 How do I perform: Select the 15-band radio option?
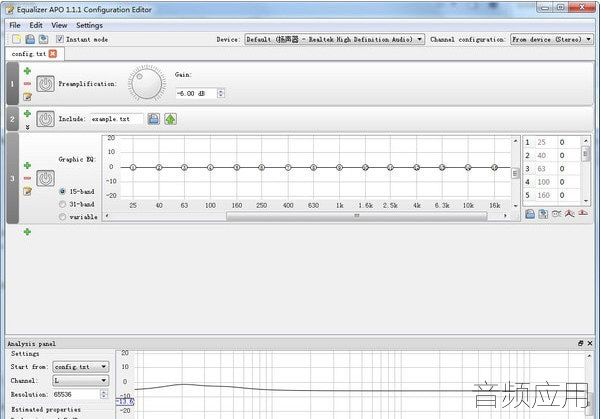pyautogui.click(x=62, y=191)
